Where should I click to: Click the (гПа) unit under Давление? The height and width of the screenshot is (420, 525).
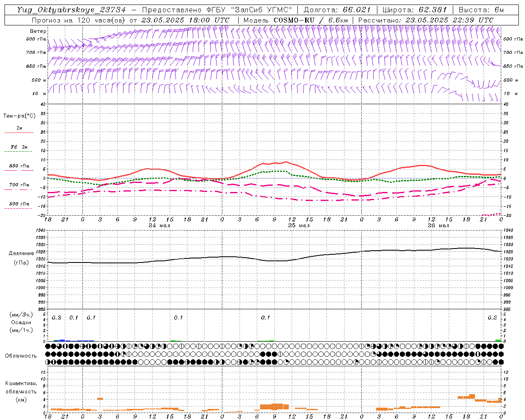point(21,262)
